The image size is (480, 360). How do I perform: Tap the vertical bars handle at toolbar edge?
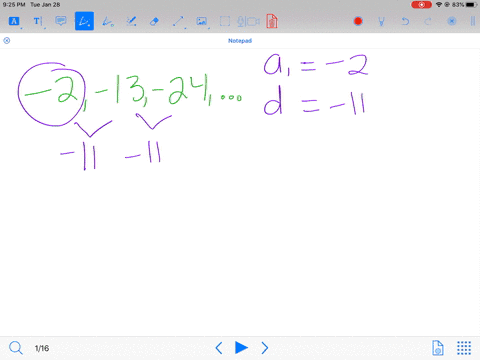[x=473, y=21]
